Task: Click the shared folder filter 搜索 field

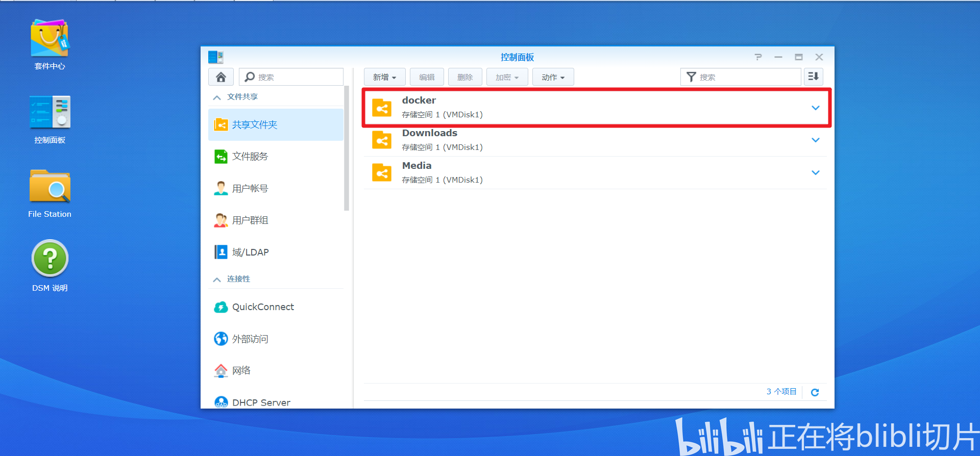Action: tap(741, 77)
